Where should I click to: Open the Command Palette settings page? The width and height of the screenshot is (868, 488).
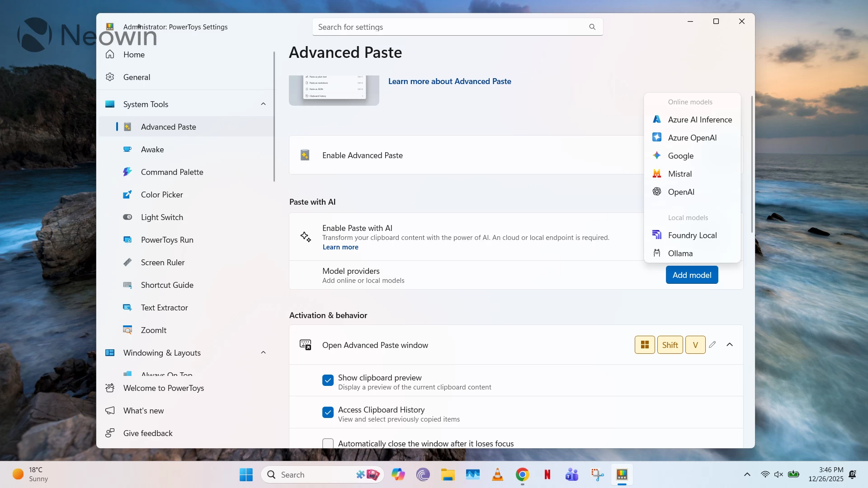pos(185,172)
